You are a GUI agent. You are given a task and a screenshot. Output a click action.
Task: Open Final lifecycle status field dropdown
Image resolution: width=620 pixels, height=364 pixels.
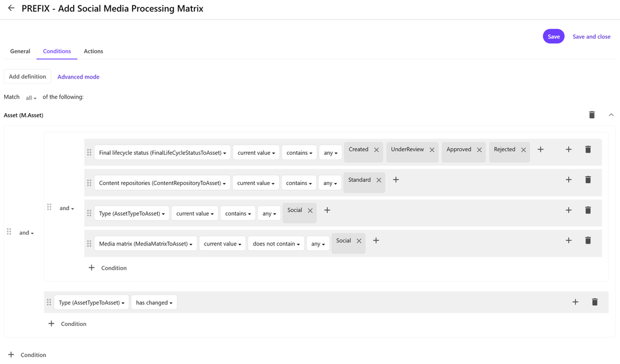pyautogui.click(x=162, y=153)
